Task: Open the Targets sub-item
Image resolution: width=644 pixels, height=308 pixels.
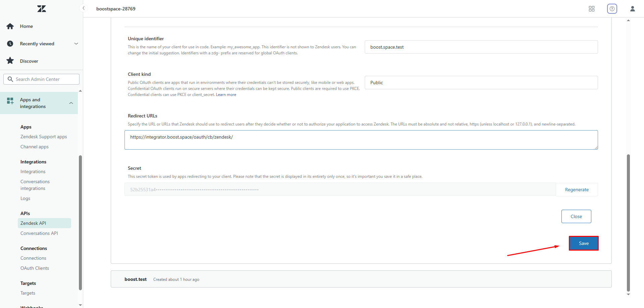Action: 28,293
